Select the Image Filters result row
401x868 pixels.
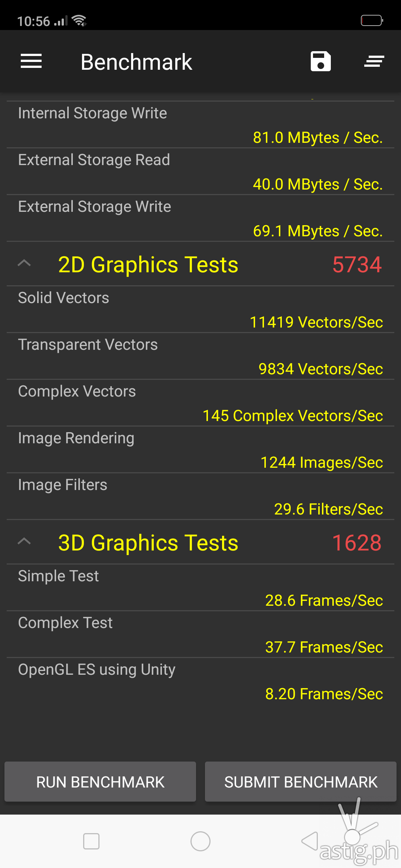pos(200,497)
